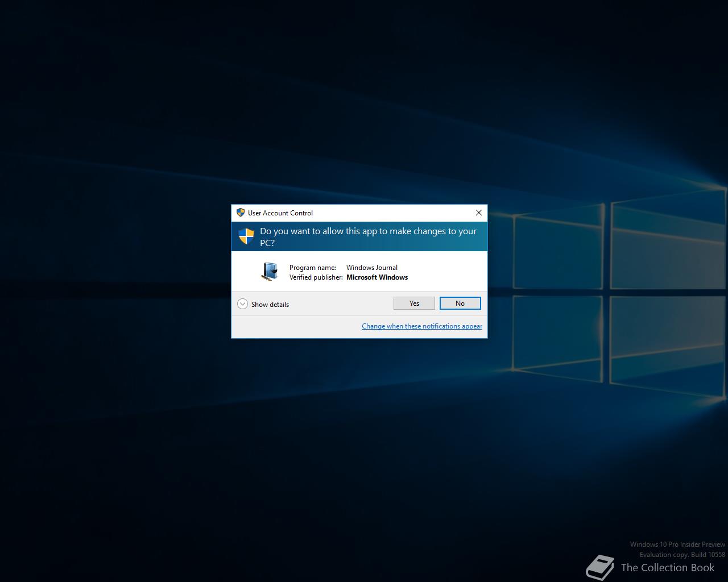Click Yes to allow Windows Journal
This screenshot has height=582, width=728.
coord(414,304)
